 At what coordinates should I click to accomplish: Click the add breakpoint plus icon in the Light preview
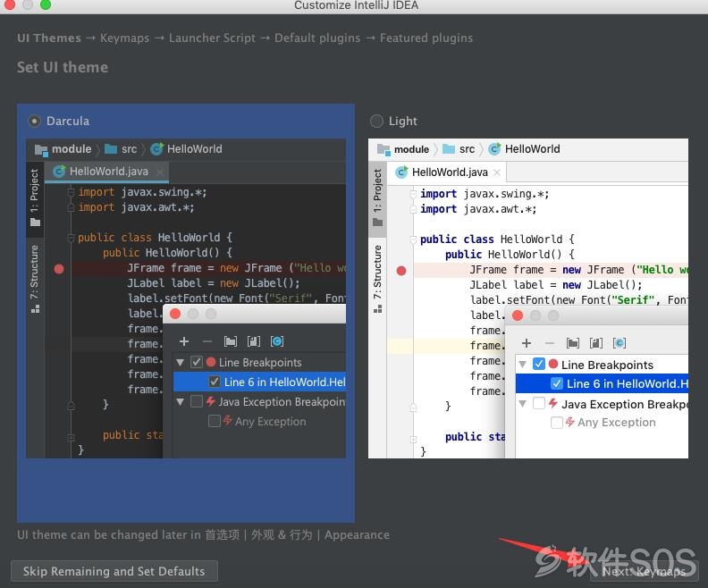527,343
